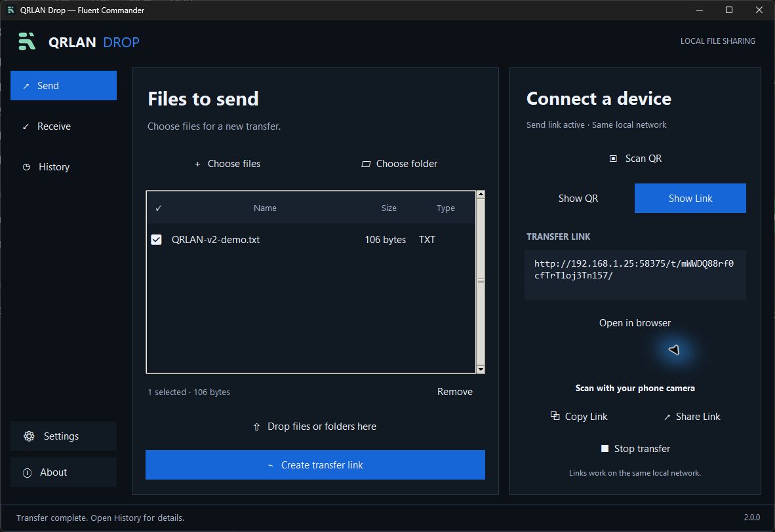Switch to the Show QR tab
Viewport: 775px width, 532px height.
(578, 198)
